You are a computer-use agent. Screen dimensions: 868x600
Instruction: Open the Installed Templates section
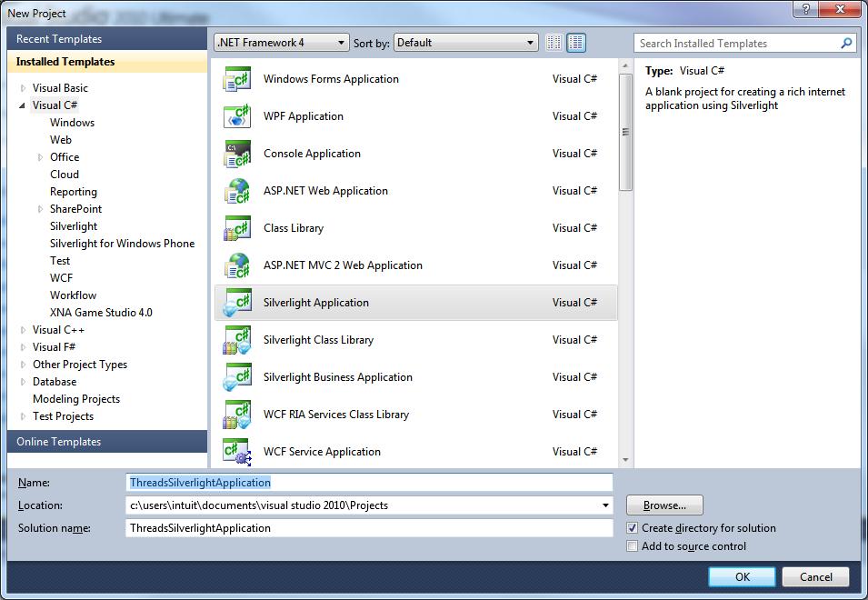(107, 62)
